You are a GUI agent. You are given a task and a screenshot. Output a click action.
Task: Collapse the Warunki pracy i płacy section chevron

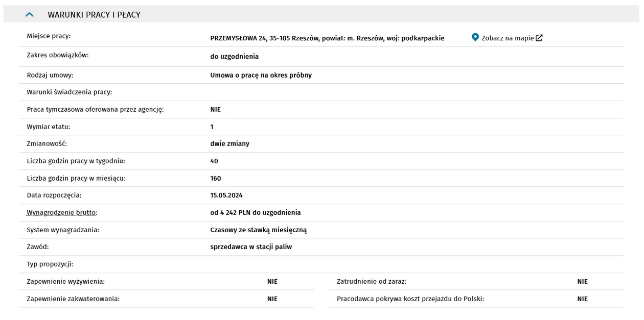[x=30, y=15]
